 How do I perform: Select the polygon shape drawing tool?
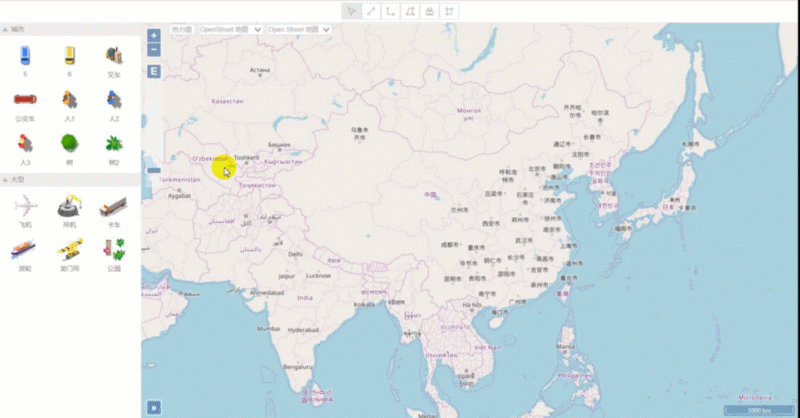(x=410, y=11)
